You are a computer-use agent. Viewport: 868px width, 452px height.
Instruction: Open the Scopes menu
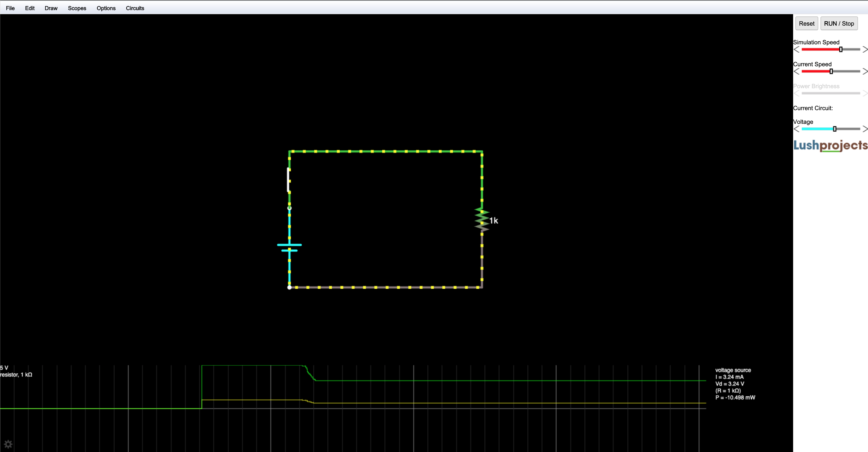click(77, 8)
